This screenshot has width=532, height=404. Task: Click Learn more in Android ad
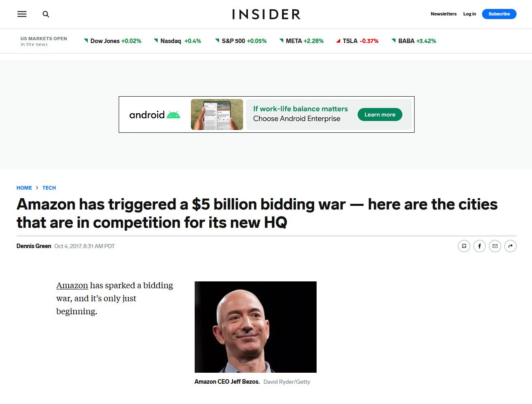tap(380, 115)
